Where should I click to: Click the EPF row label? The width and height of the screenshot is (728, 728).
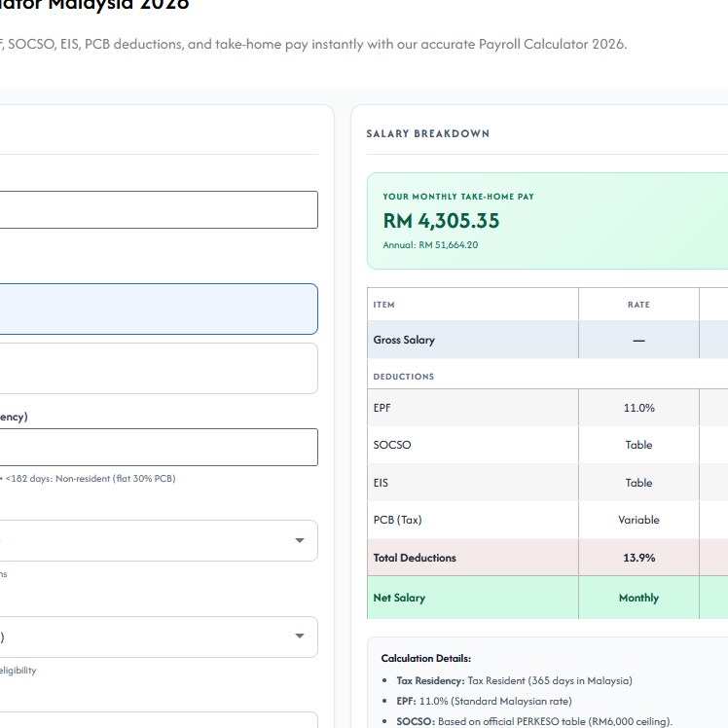(382, 408)
